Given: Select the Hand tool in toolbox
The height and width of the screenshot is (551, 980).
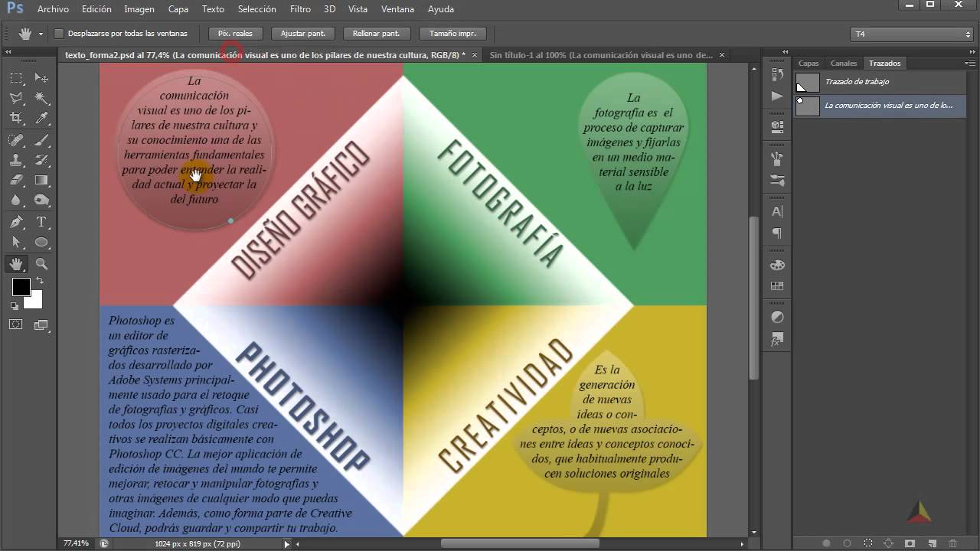Looking at the screenshot, I should (16, 264).
